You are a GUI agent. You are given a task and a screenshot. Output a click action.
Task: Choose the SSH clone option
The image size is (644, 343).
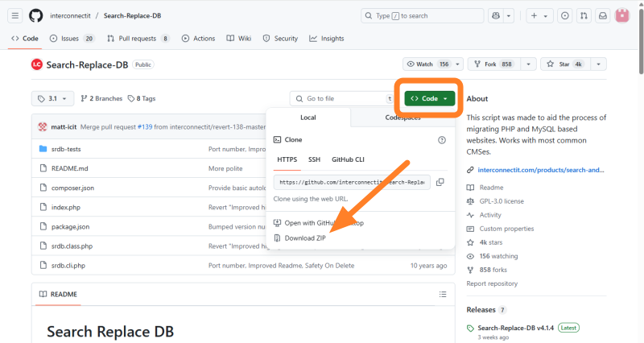pyautogui.click(x=314, y=159)
